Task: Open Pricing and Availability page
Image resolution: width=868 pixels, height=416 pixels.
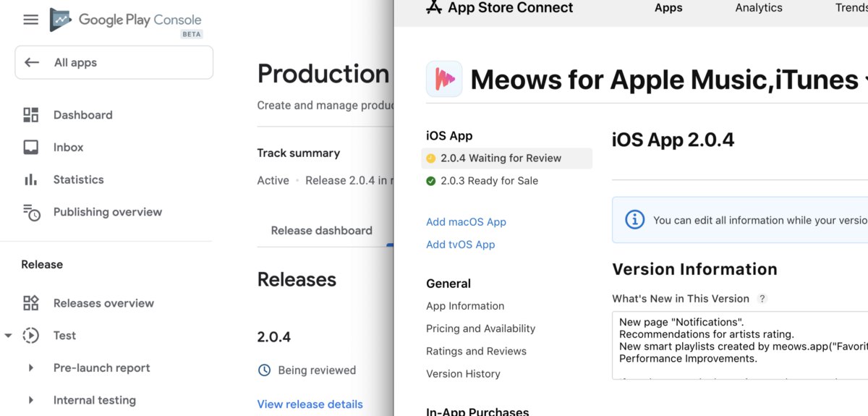Action: point(480,328)
